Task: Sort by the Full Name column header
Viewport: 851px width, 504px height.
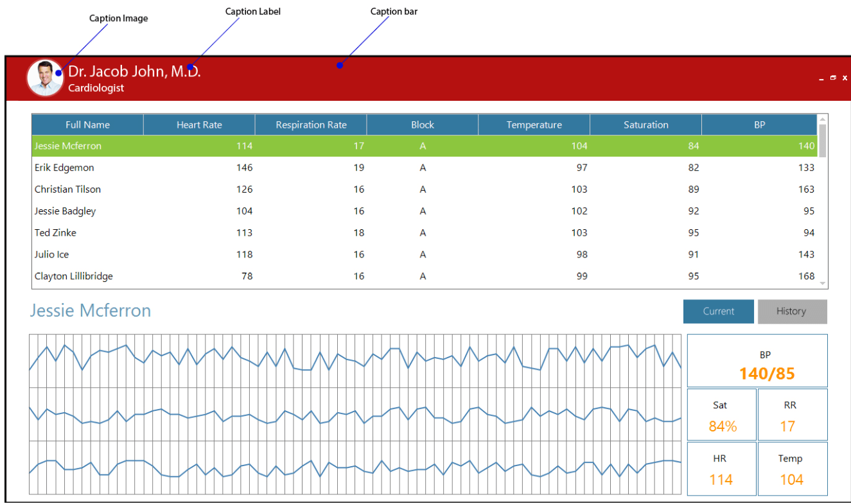Action: tap(87, 125)
